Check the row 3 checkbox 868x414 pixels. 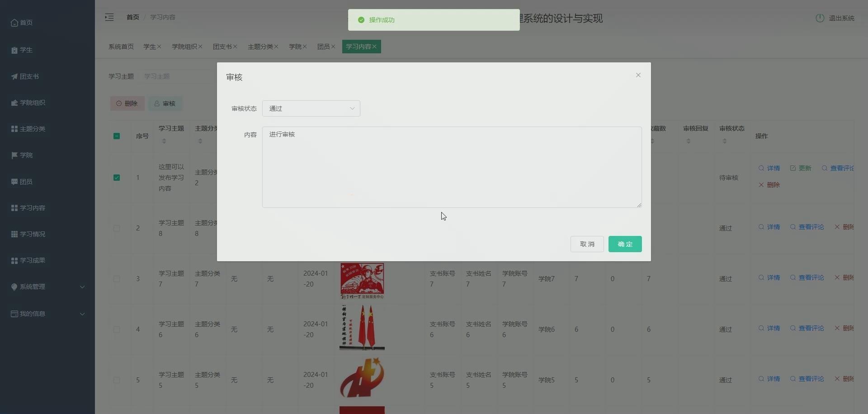point(117,279)
